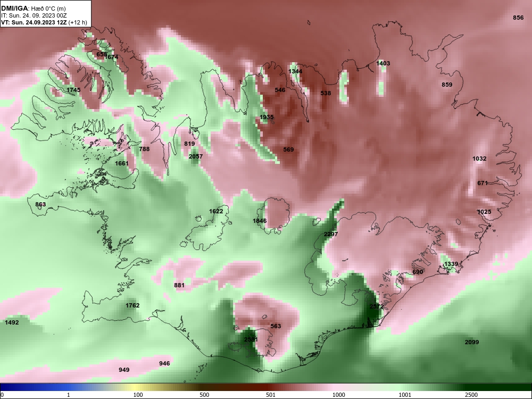
Task: Click the value 569
Action: click(x=288, y=149)
